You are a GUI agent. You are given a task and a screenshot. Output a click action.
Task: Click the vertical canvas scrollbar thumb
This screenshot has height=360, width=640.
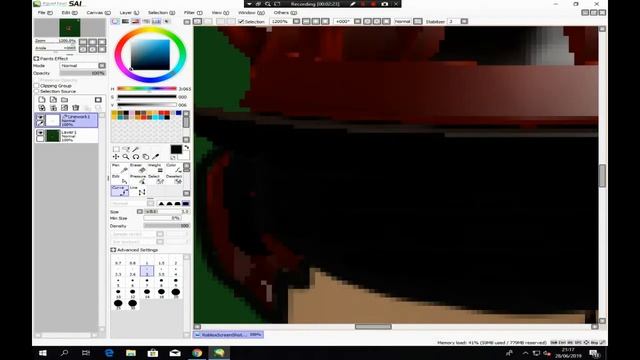[602, 176]
